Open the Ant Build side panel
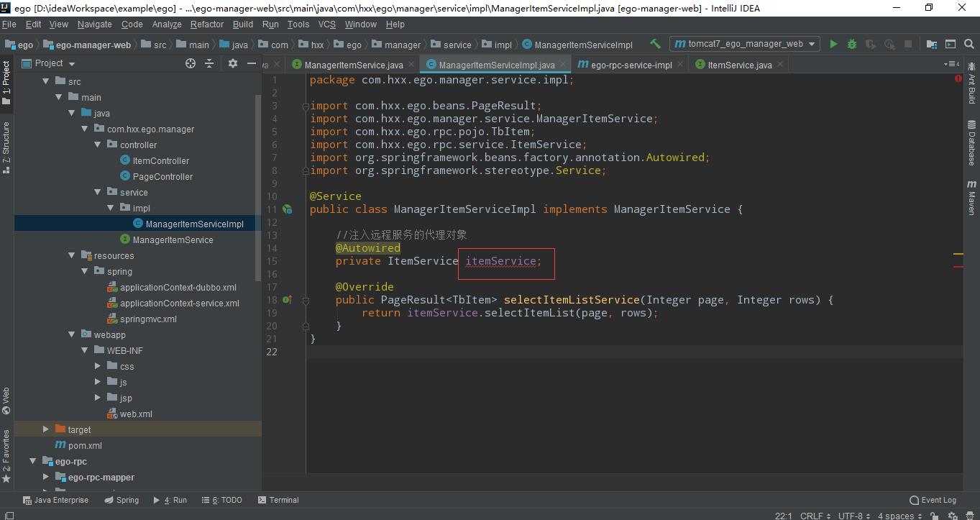 [x=971, y=83]
